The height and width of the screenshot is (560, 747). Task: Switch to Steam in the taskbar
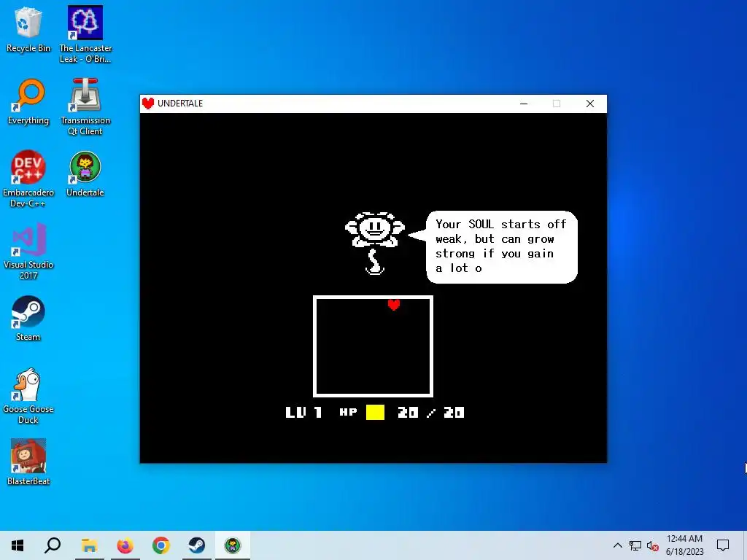pos(197,545)
